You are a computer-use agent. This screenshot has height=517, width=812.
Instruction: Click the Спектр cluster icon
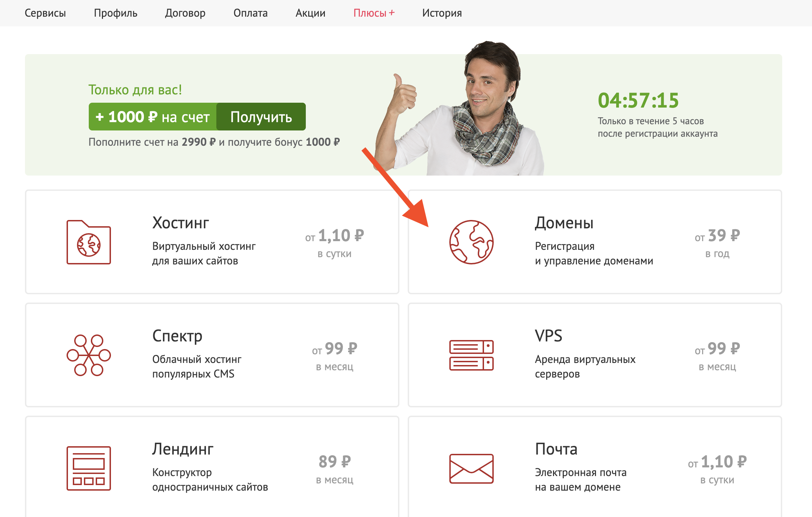(x=89, y=355)
